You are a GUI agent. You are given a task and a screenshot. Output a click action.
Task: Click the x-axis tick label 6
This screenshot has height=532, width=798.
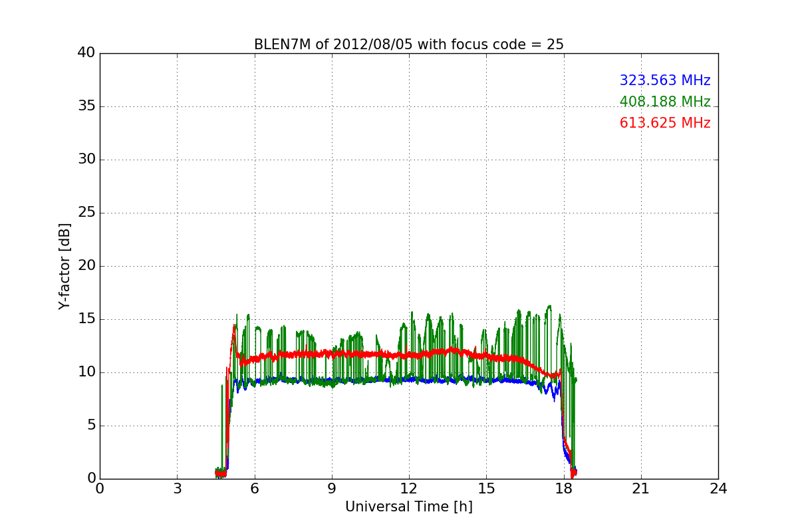(254, 489)
